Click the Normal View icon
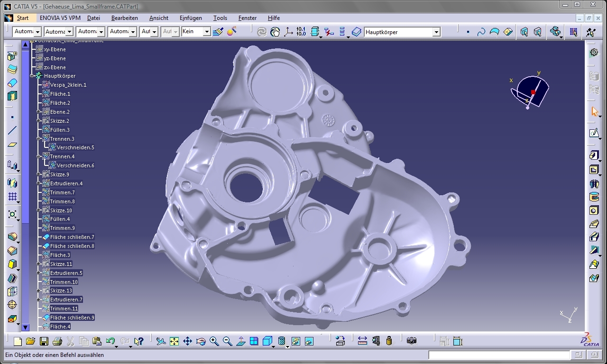 coord(240,341)
